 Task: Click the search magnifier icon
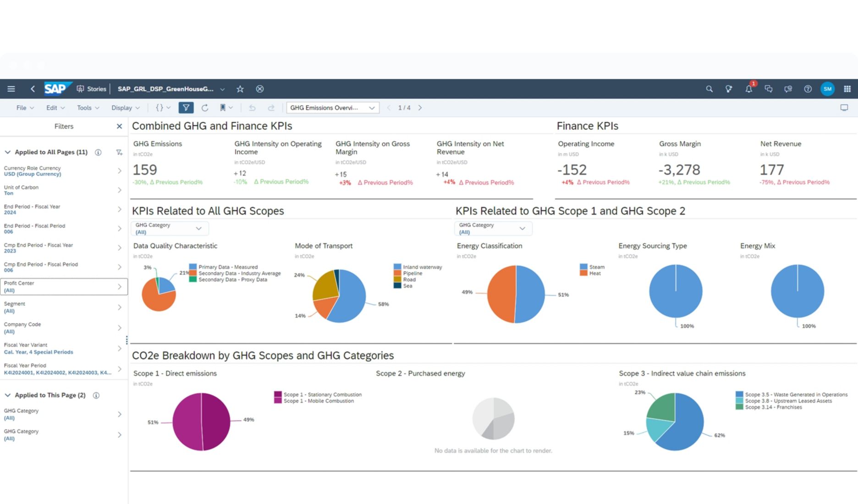pos(709,89)
